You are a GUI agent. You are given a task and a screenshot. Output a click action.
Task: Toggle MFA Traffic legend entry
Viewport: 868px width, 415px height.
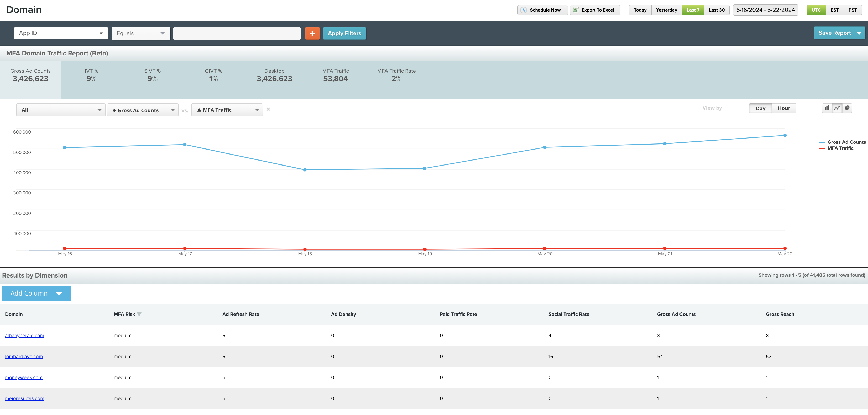[x=836, y=148]
